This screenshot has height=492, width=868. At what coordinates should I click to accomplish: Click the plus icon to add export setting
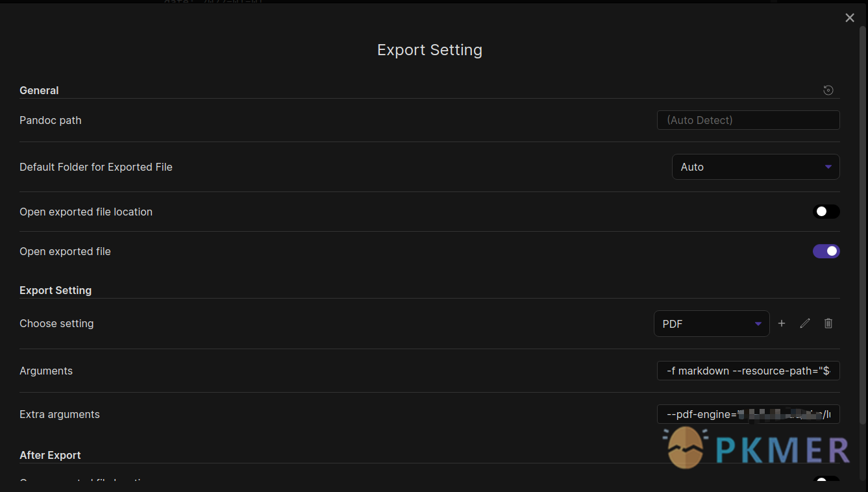pos(782,323)
